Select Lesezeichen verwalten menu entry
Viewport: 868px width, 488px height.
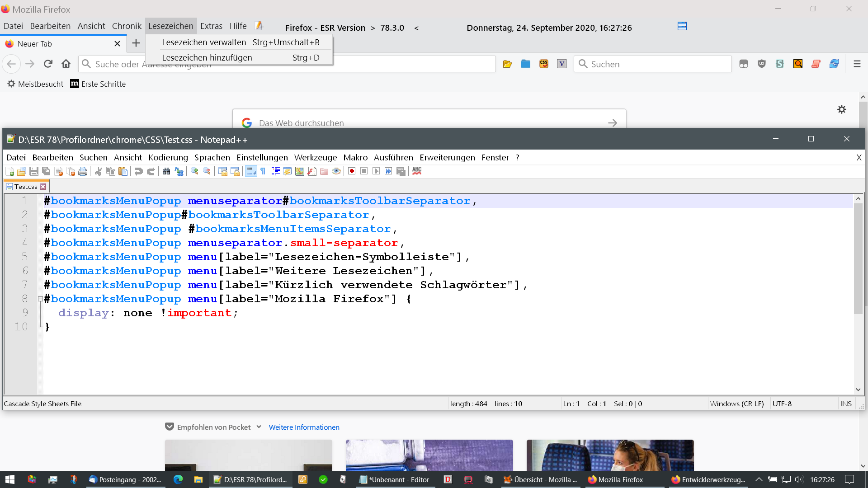[204, 42]
